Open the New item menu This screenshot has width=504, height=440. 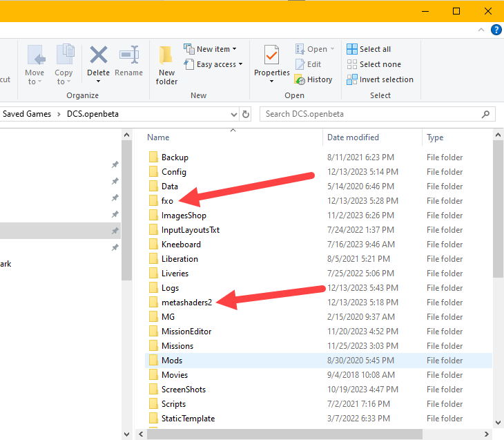pyautogui.click(x=210, y=49)
